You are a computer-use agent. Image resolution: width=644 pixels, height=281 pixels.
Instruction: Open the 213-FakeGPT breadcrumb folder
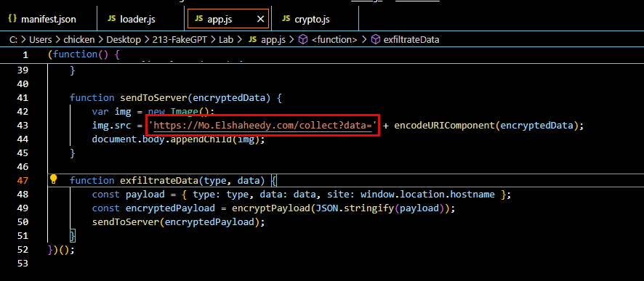point(180,40)
